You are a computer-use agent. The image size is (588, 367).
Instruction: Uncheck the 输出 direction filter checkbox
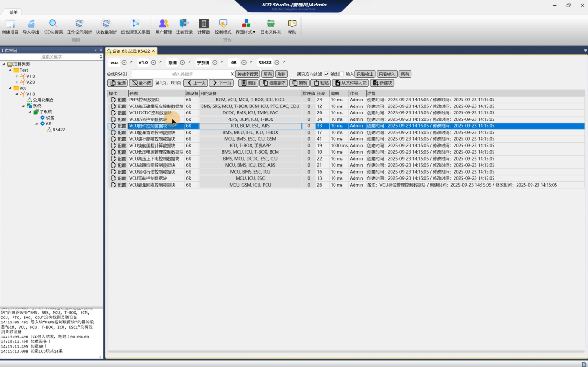(x=326, y=74)
